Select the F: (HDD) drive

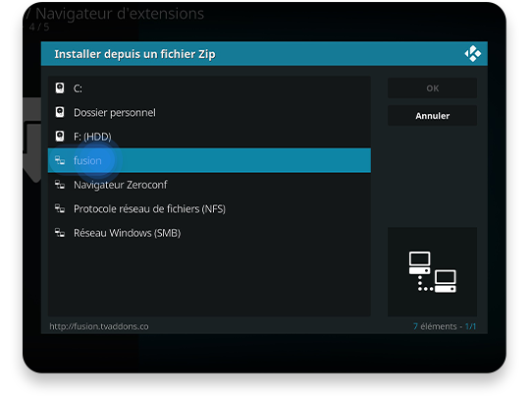tap(209, 137)
